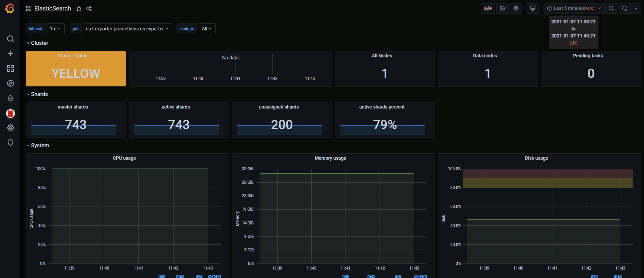644x278 pixels.
Task: Open Alerting bell icon
Action: point(10,98)
